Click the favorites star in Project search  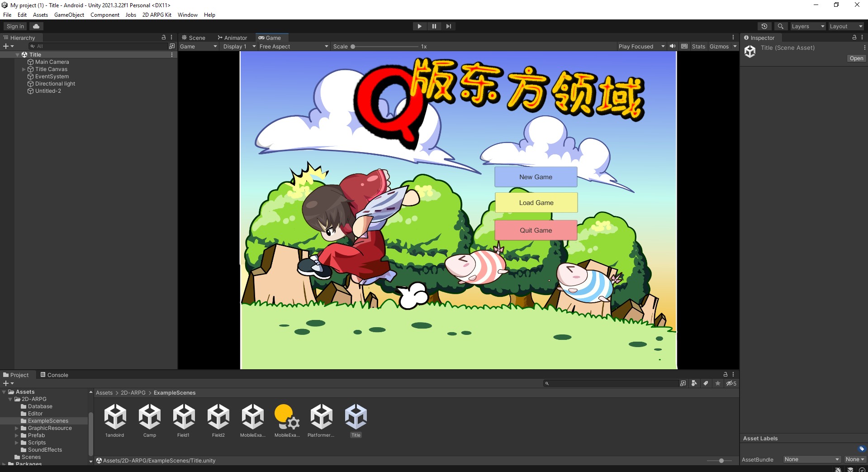(x=718, y=383)
